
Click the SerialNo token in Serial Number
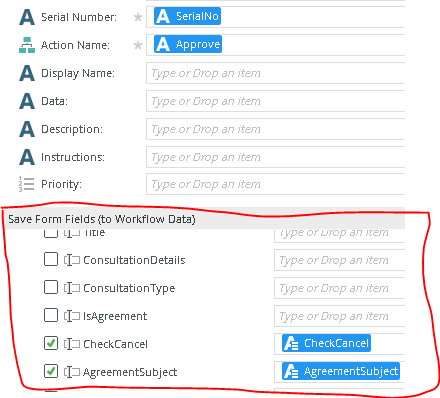click(x=187, y=16)
